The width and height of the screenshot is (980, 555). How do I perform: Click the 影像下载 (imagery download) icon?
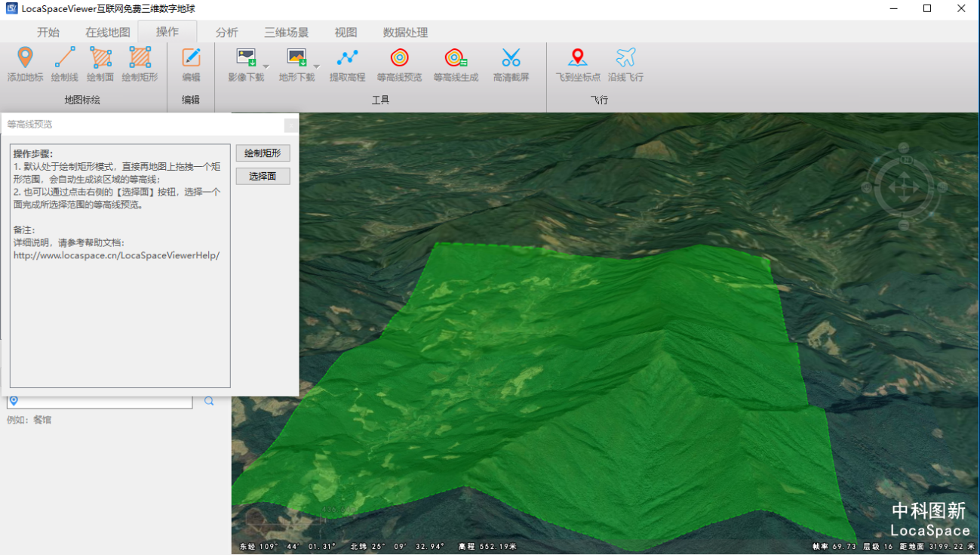click(x=246, y=58)
